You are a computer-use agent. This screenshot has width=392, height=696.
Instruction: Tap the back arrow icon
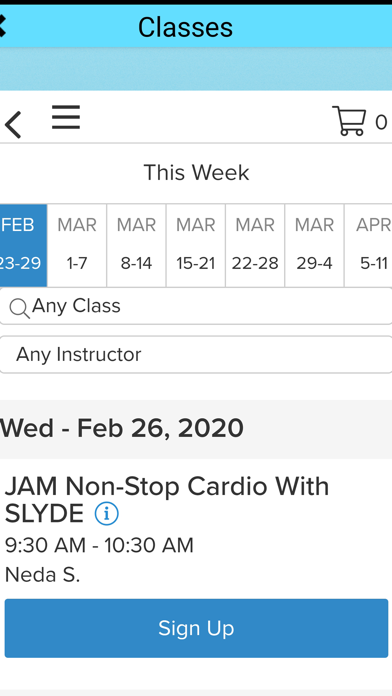click(x=13, y=125)
